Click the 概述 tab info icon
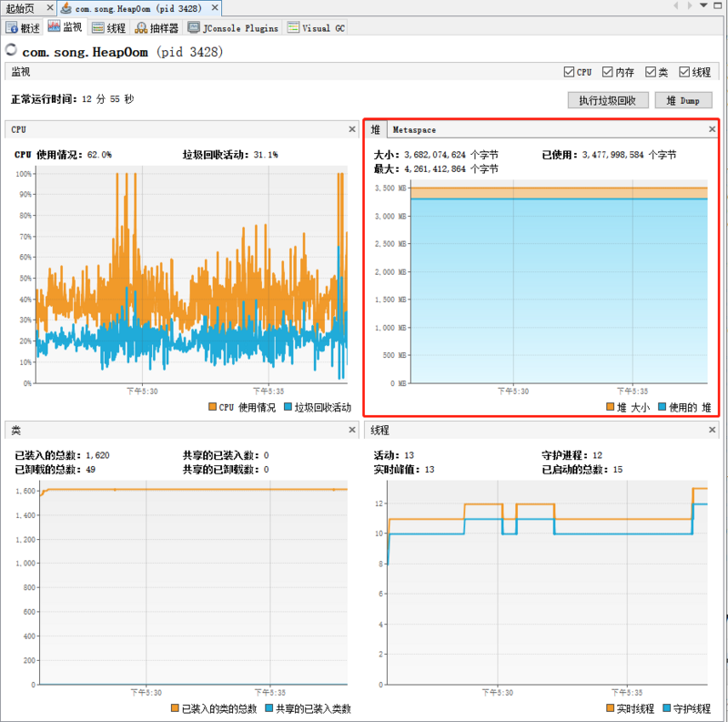 pos(12,28)
